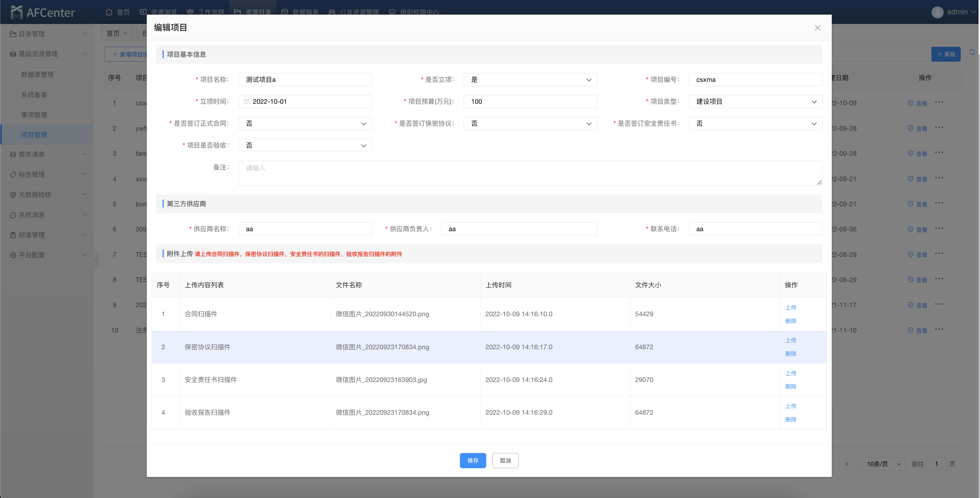This screenshot has height=498, width=980.
Task: Click 删除 link for 合同扫描件 row
Action: pos(790,321)
